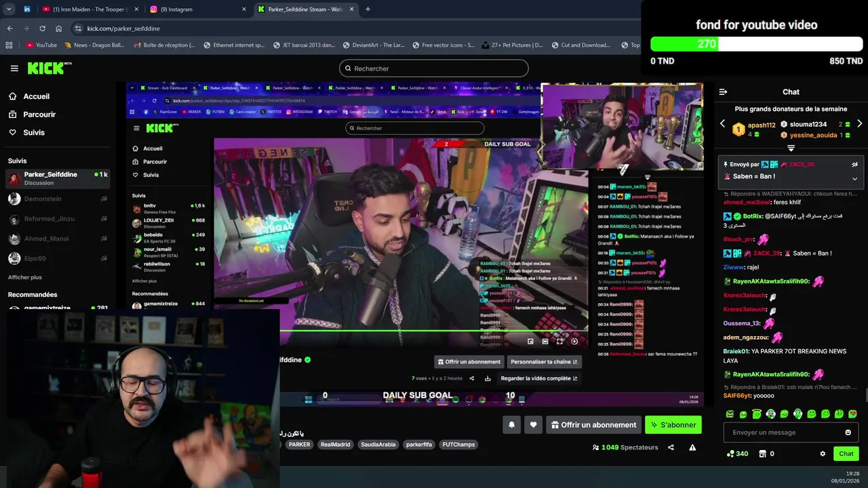Open followed channel Parker_Seifddine
The height and width of the screenshot is (488, 868).
[57, 178]
